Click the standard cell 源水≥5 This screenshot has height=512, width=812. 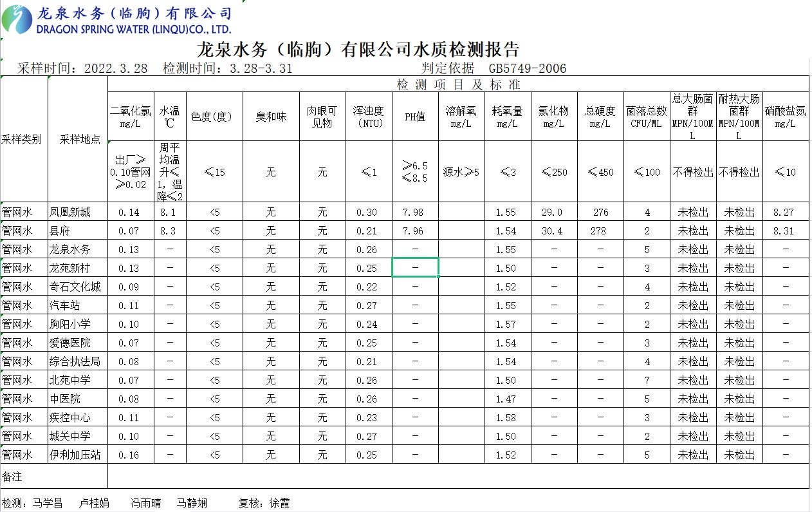[461, 171]
